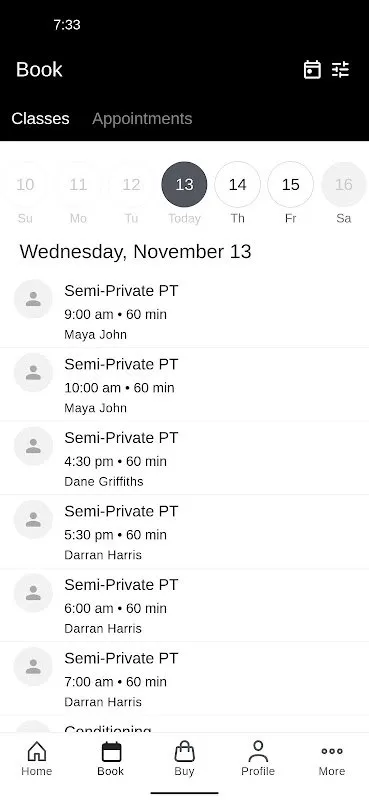Image resolution: width=369 pixels, height=800 pixels.
Task: Open the filter sliders icon
Action: [x=340, y=69]
